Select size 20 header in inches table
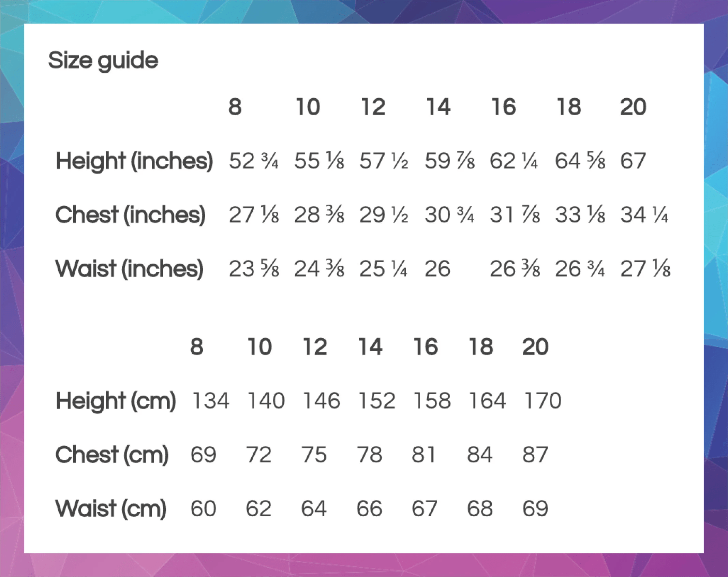The image size is (728, 577). click(633, 107)
